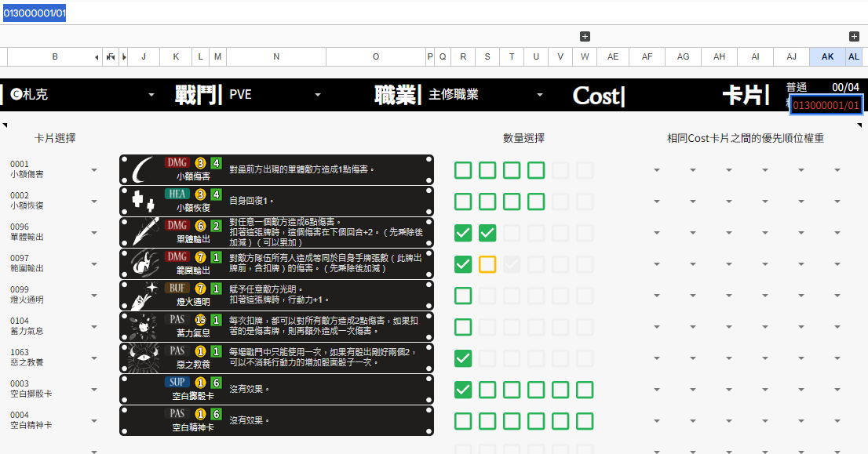Open the card dropdown for 0003 空白擲骰卡
868x454 pixels.
point(94,390)
